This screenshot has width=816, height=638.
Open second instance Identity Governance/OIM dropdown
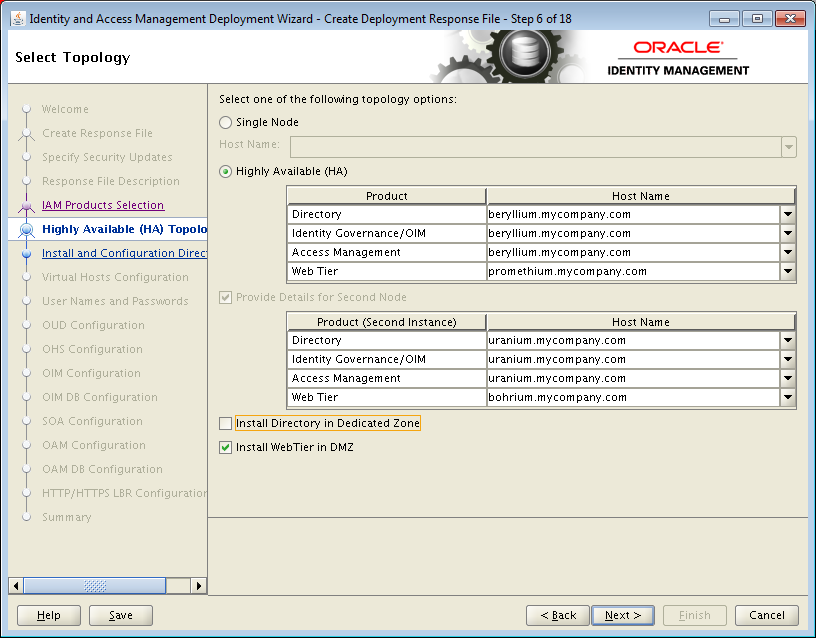pos(788,359)
